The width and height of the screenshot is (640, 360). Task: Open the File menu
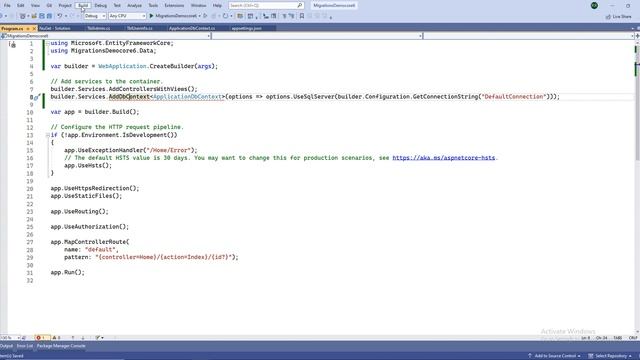coord(7,5)
